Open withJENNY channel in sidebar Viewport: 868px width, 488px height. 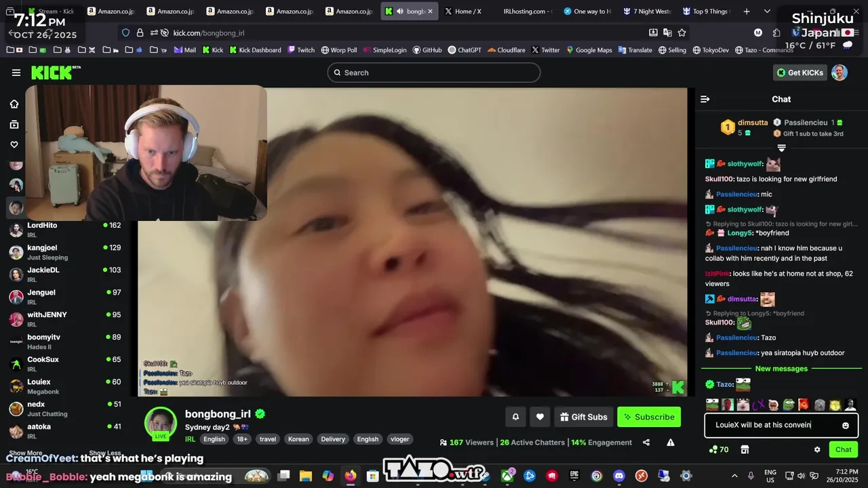tap(64, 319)
